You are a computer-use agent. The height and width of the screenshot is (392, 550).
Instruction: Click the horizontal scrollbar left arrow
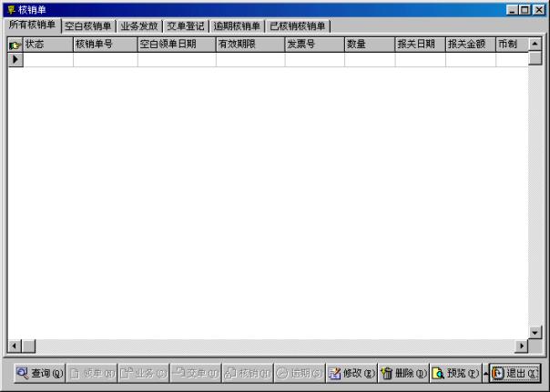[15, 347]
